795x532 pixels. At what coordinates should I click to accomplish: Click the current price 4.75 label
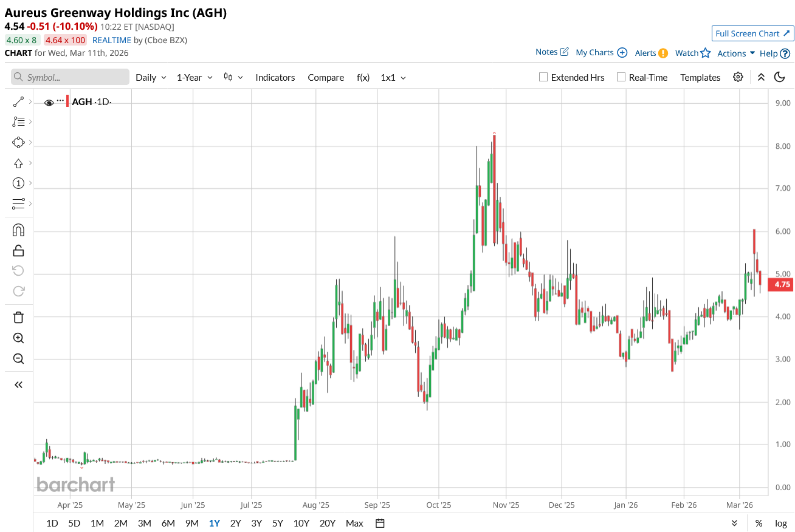780,284
